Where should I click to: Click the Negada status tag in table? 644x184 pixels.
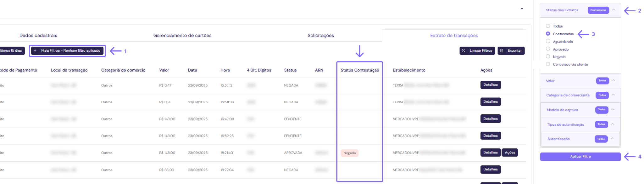click(x=349, y=153)
